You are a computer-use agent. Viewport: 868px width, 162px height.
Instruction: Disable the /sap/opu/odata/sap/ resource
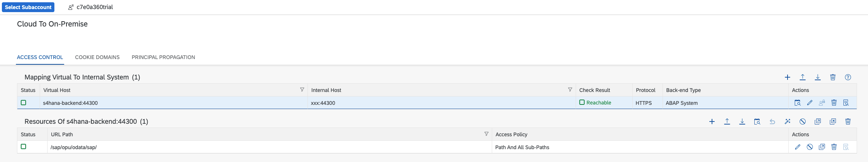[x=809, y=147]
